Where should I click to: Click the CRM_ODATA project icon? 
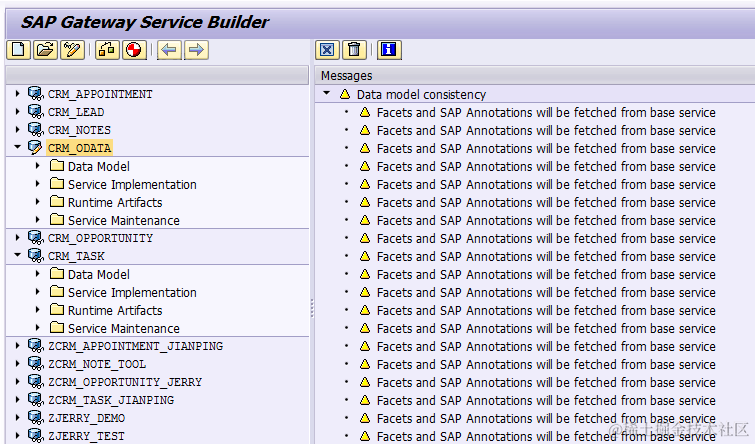(x=36, y=147)
